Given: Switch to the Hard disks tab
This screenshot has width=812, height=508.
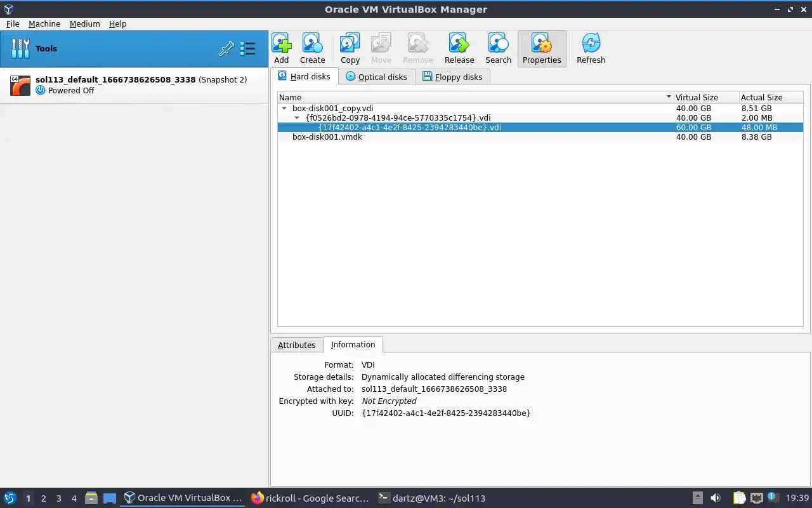Looking at the screenshot, I should (304, 76).
